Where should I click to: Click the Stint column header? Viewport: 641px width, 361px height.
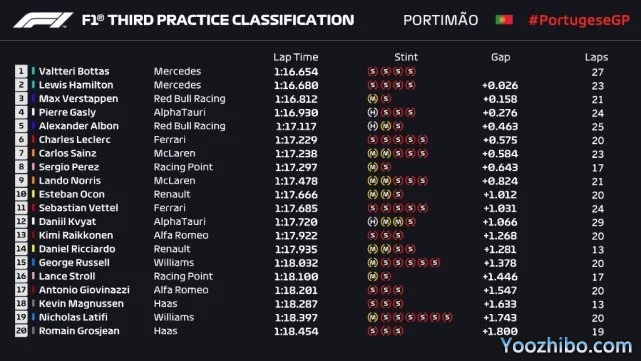[x=406, y=57]
